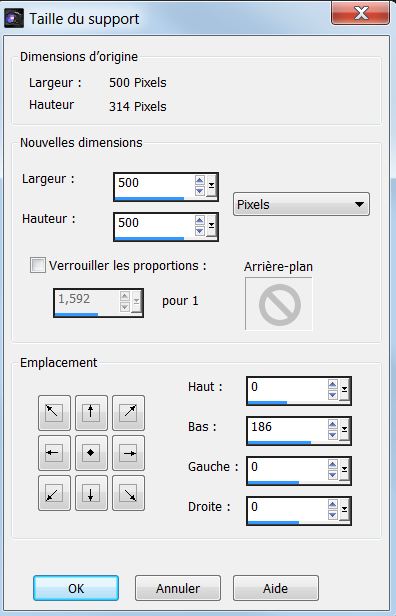Expand the Largeur value slider dropdown
Viewport: 396px width, 616px height.
coord(212,185)
